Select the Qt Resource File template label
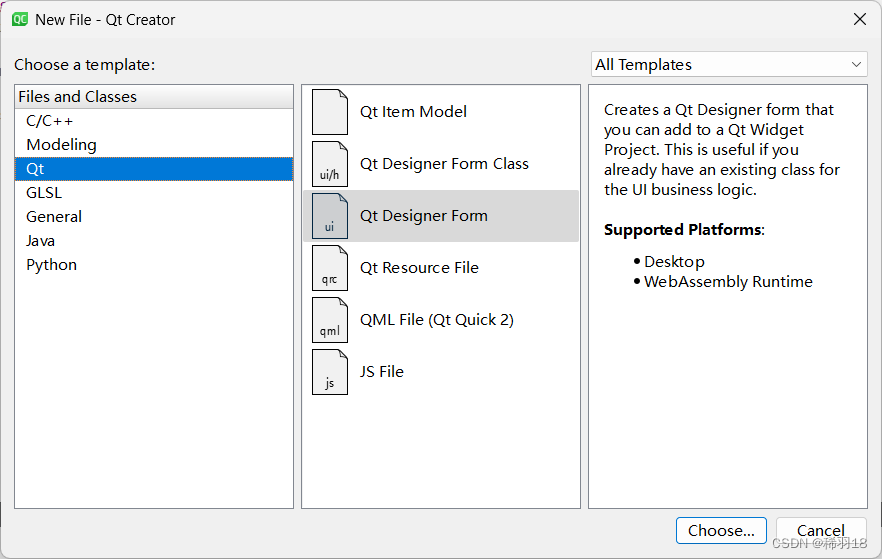882x559 pixels. coord(419,268)
